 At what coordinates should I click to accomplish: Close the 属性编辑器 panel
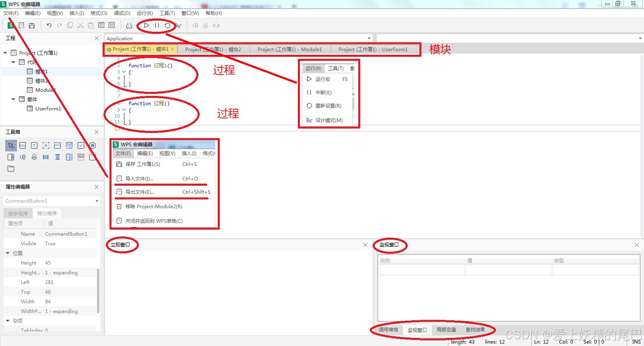coord(97,187)
